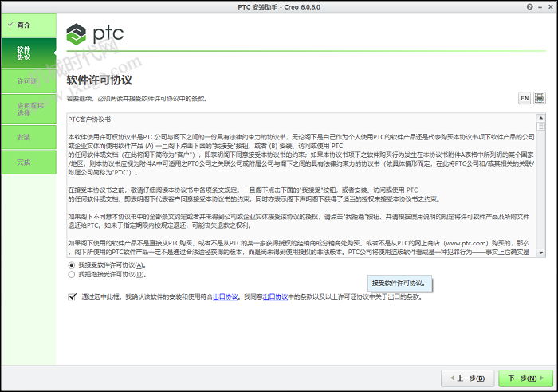Click the 软件许可协议 heading

[x=100, y=80]
